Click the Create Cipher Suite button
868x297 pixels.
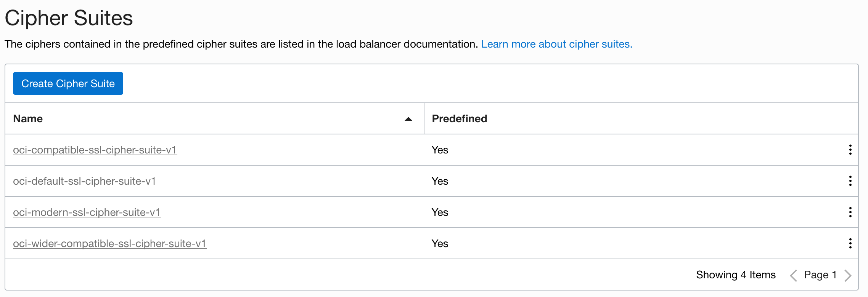coord(68,83)
